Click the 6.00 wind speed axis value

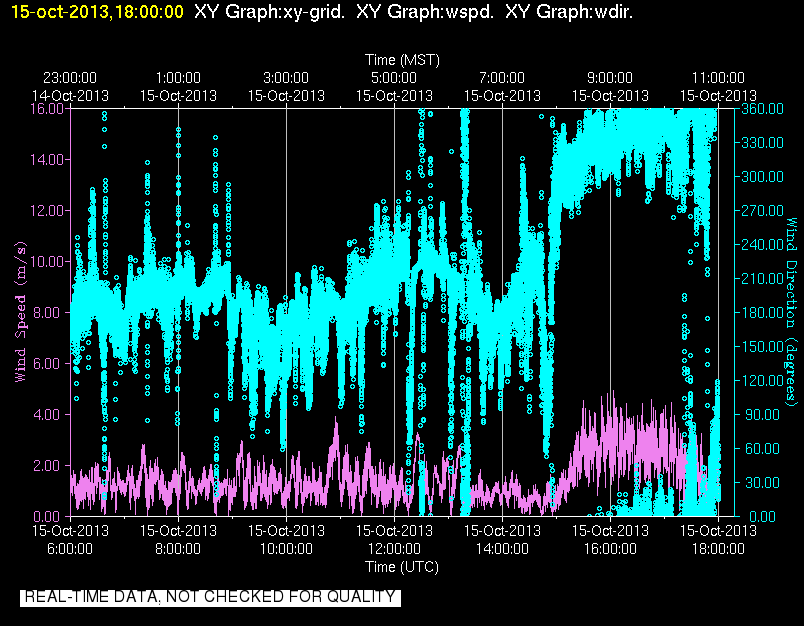pyautogui.click(x=47, y=364)
